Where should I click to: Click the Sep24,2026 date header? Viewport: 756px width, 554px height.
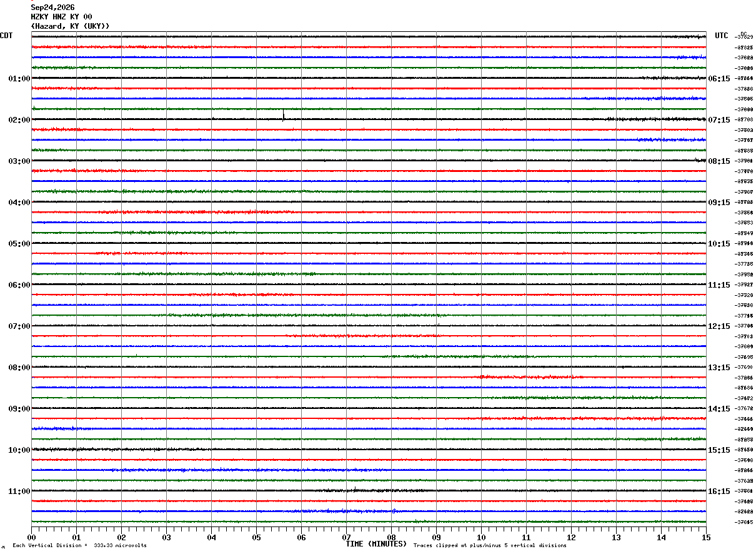[52, 8]
